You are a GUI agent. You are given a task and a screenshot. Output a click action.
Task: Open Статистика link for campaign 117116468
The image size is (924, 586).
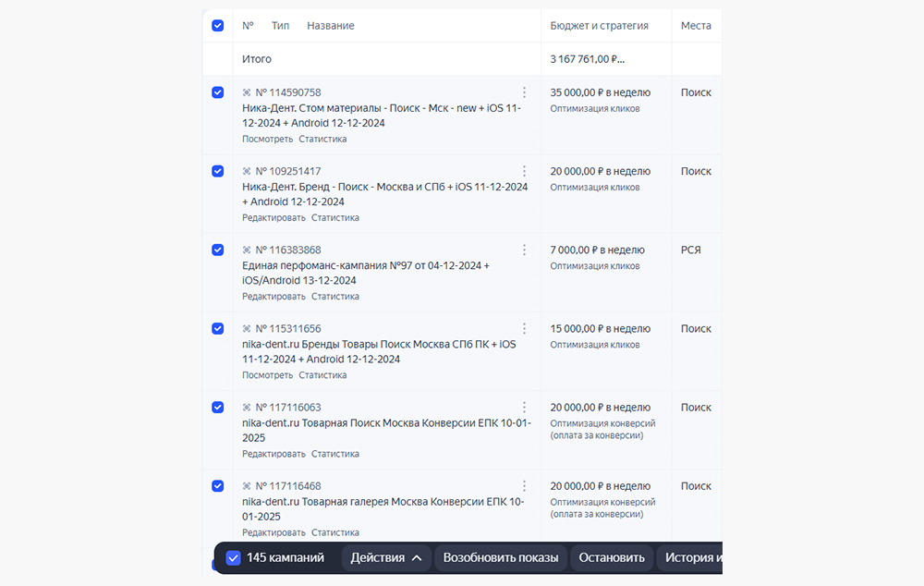tap(334, 532)
